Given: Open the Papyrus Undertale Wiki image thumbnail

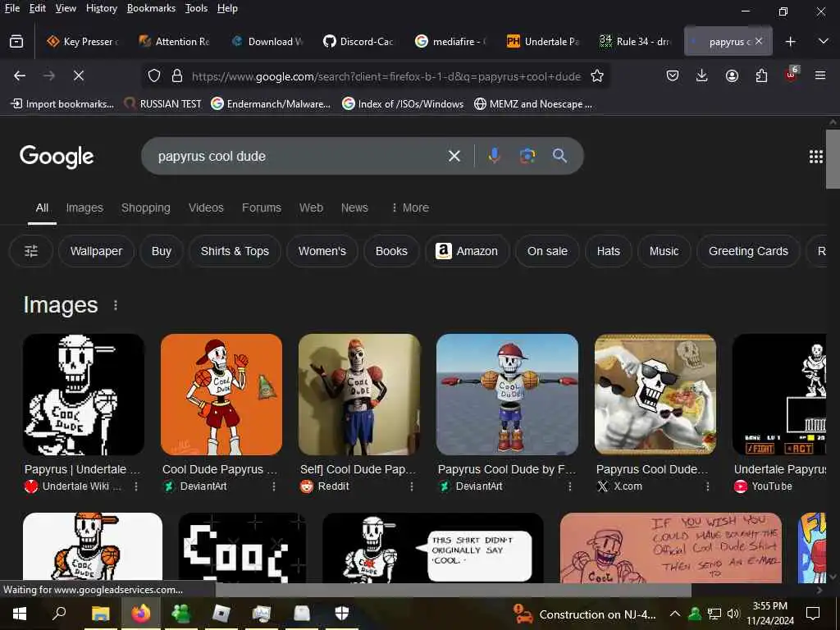Looking at the screenshot, I should pos(84,395).
